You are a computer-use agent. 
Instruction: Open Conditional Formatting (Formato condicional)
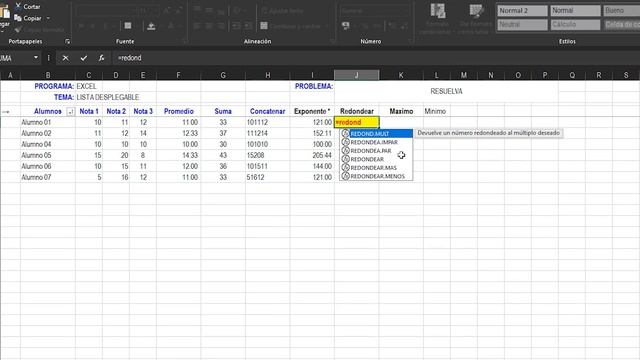pos(437,18)
